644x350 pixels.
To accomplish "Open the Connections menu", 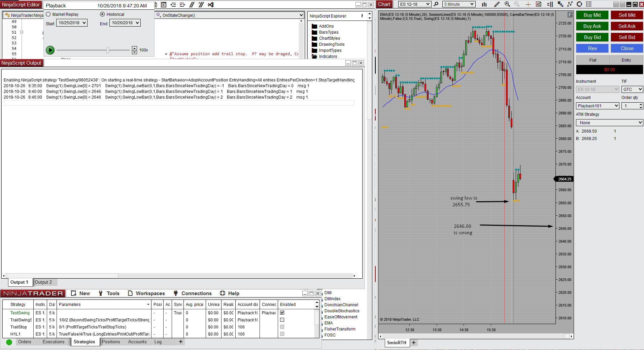I will tap(193, 293).
